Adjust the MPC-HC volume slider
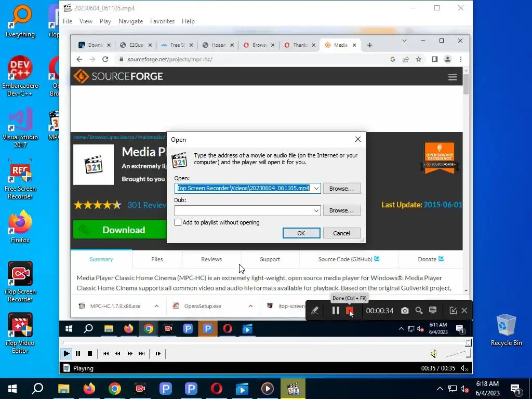This screenshot has width=532, height=399. coord(458,354)
